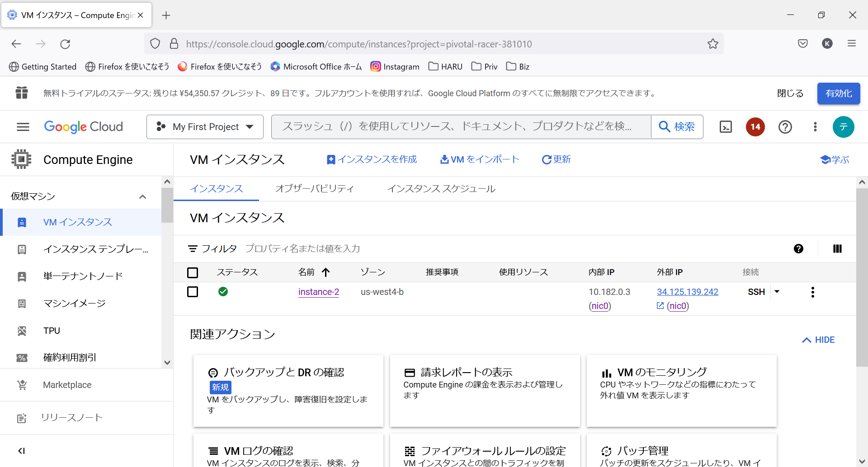
Task: Click the 検索 search button
Action: 677,127
